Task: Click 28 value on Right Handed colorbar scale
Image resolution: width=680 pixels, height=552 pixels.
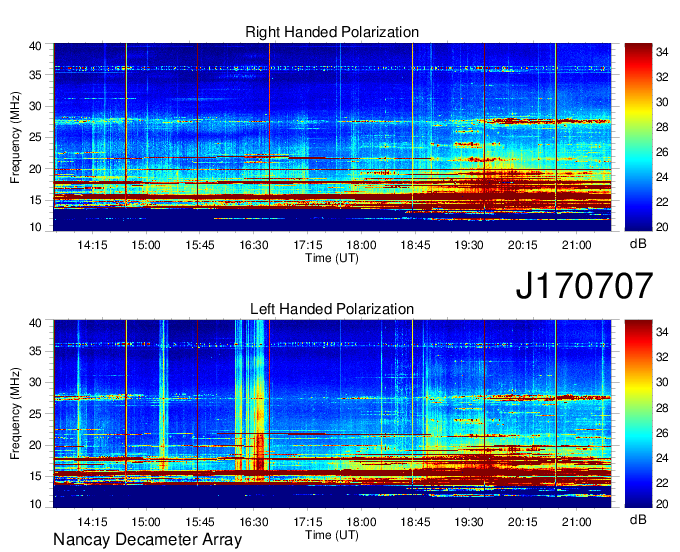Action: pyautogui.click(x=662, y=127)
